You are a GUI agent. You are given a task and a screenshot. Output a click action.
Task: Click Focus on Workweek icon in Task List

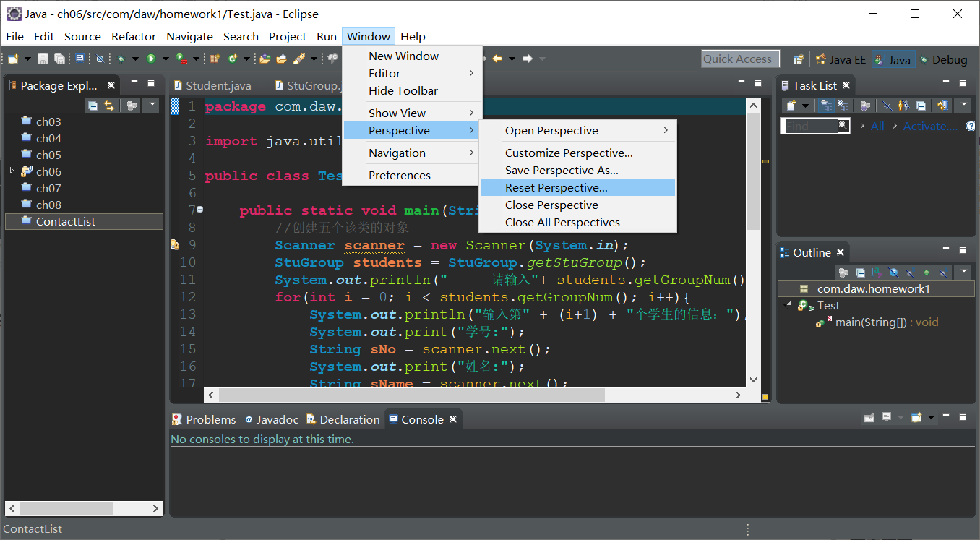[865, 106]
